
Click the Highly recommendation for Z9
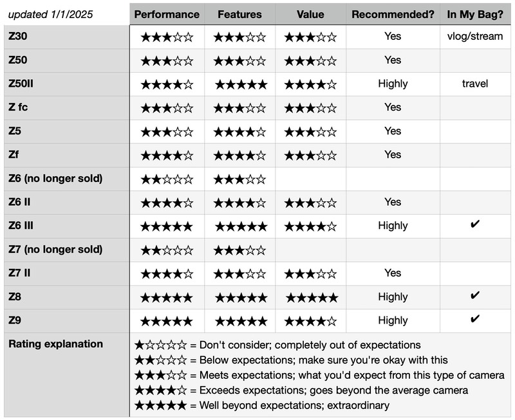(x=393, y=320)
